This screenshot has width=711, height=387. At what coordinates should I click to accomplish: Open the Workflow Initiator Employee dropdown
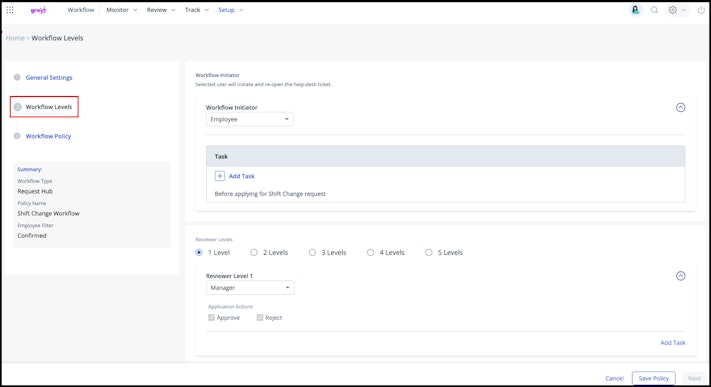coord(250,119)
